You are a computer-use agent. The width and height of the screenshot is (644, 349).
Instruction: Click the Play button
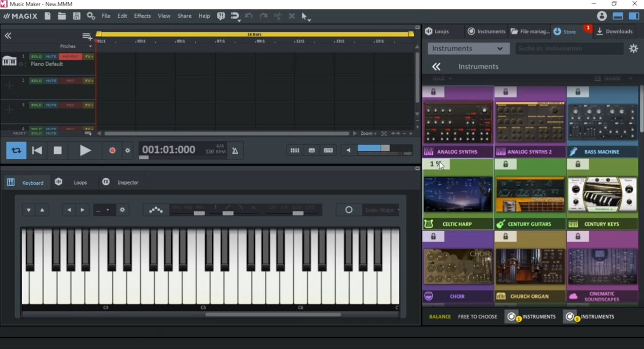tap(85, 150)
